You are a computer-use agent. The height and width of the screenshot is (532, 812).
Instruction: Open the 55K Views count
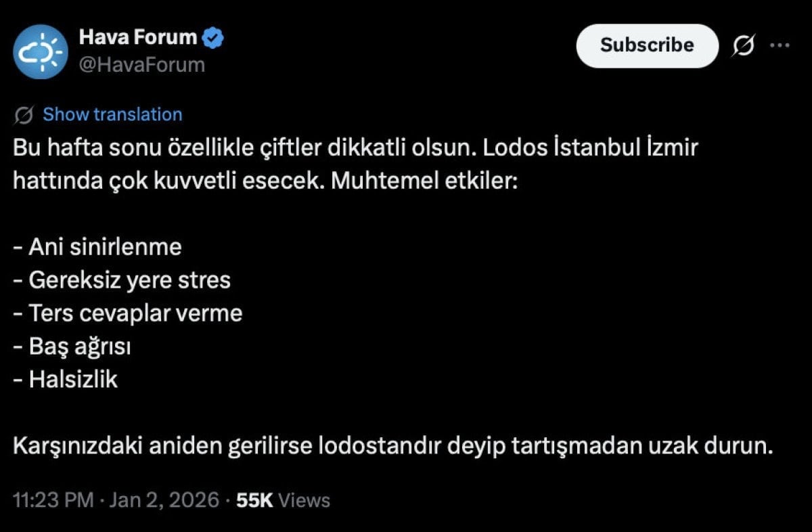[x=283, y=500]
